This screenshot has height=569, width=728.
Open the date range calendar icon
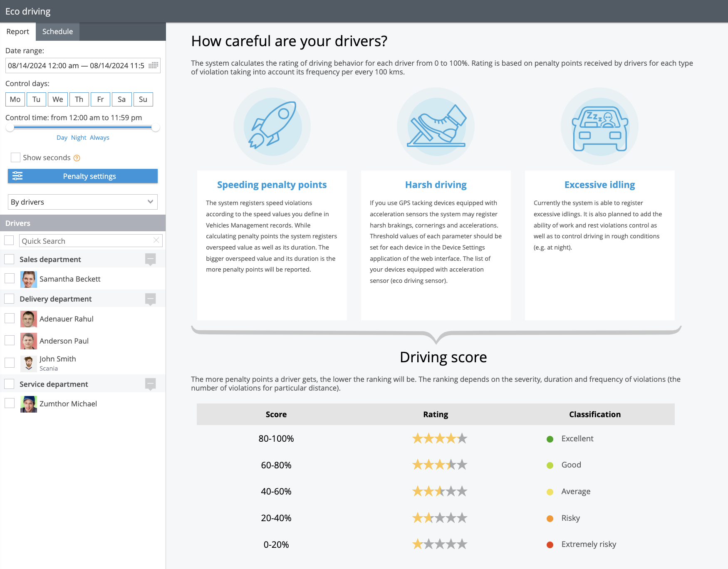click(x=153, y=65)
